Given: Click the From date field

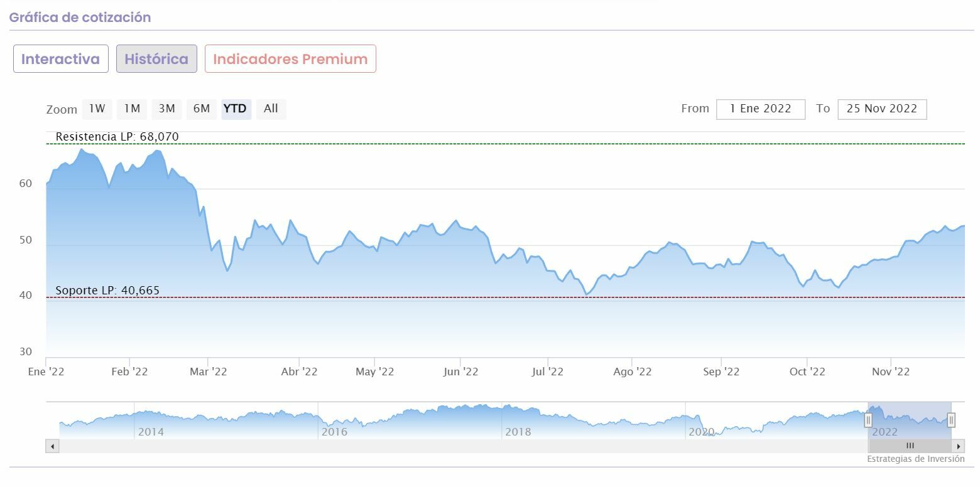Looking at the screenshot, I should coord(760,109).
